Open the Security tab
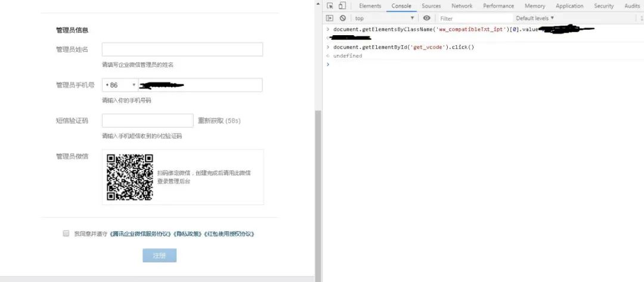644x282 pixels. [603, 6]
